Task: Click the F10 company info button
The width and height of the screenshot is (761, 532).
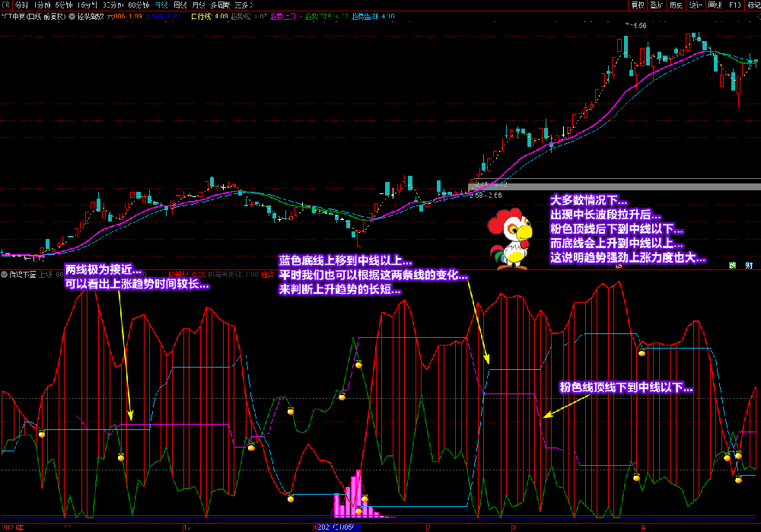Action: (734, 5)
